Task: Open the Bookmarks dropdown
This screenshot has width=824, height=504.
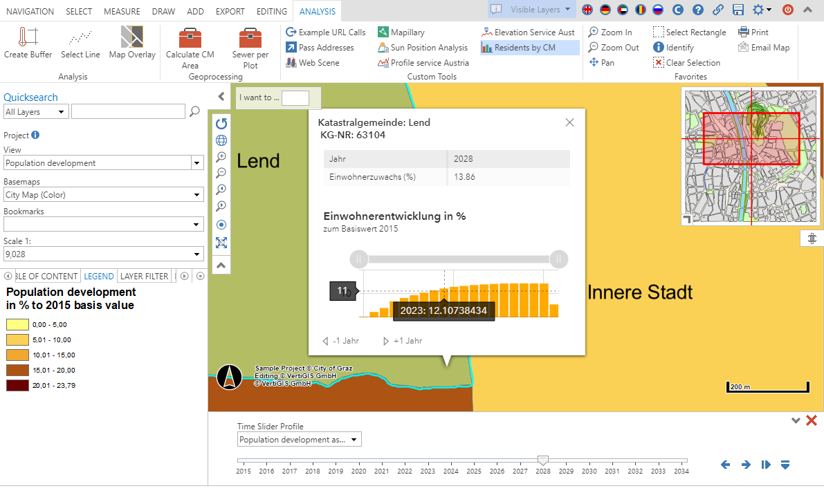Action: (103, 223)
